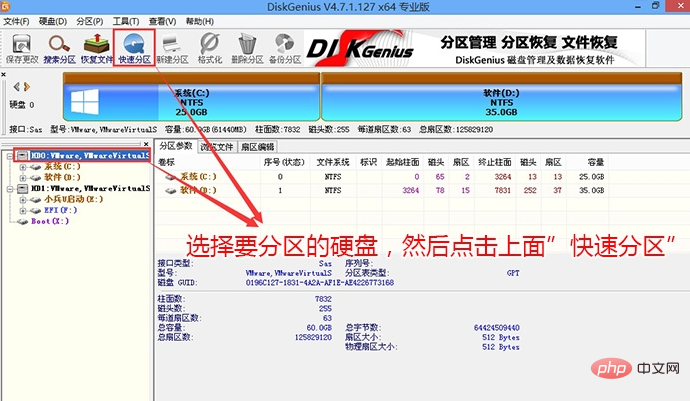Screen dimensions: 690x401
Task: Click 软件(D:) row in partition table
Action: 382,190
